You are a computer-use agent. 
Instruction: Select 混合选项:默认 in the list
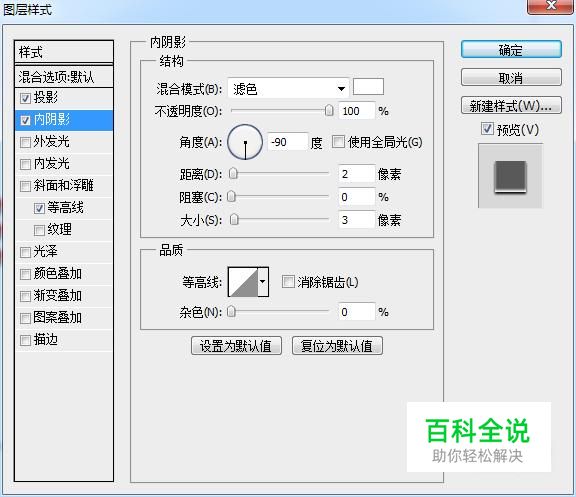coord(64,77)
